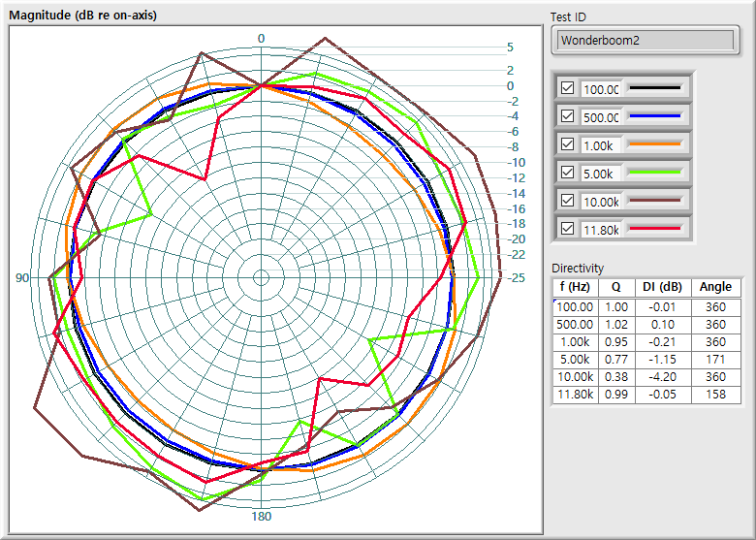The width and height of the screenshot is (756, 540).
Task: Click the DI value -4.20
Action: point(662,376)
